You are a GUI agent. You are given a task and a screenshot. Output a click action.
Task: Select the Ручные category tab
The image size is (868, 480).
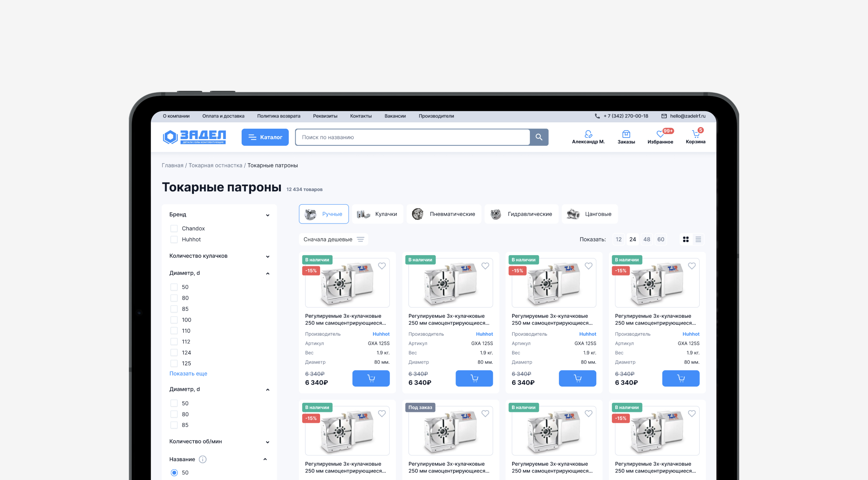tap(323, 214)
